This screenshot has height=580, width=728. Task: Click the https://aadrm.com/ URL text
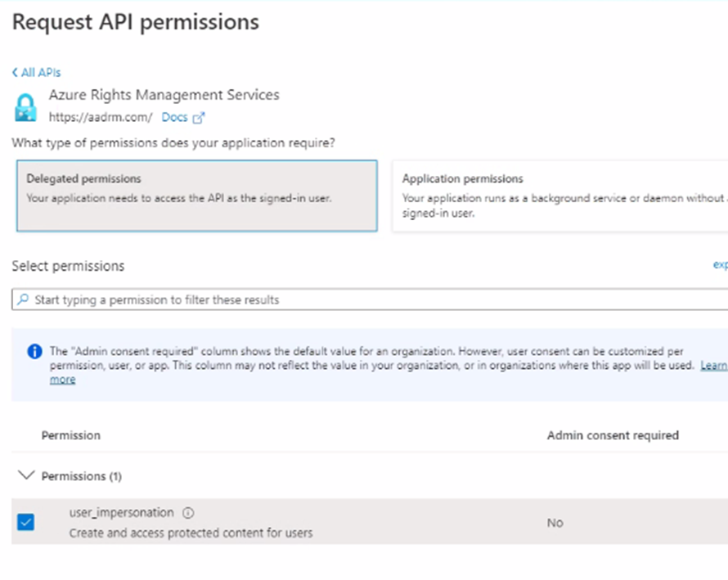pos(101,118)
